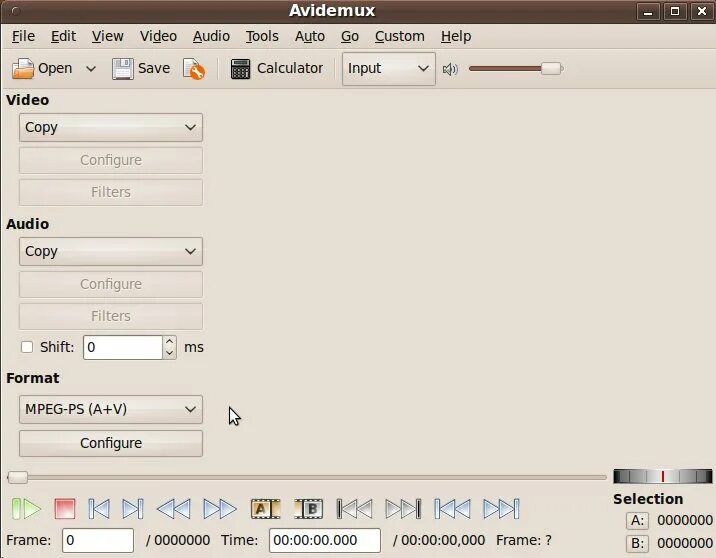Increase Shift value with up arrow
Viewport: 716px width, 558px height.
pyautogui.click(x=169, y=342)
